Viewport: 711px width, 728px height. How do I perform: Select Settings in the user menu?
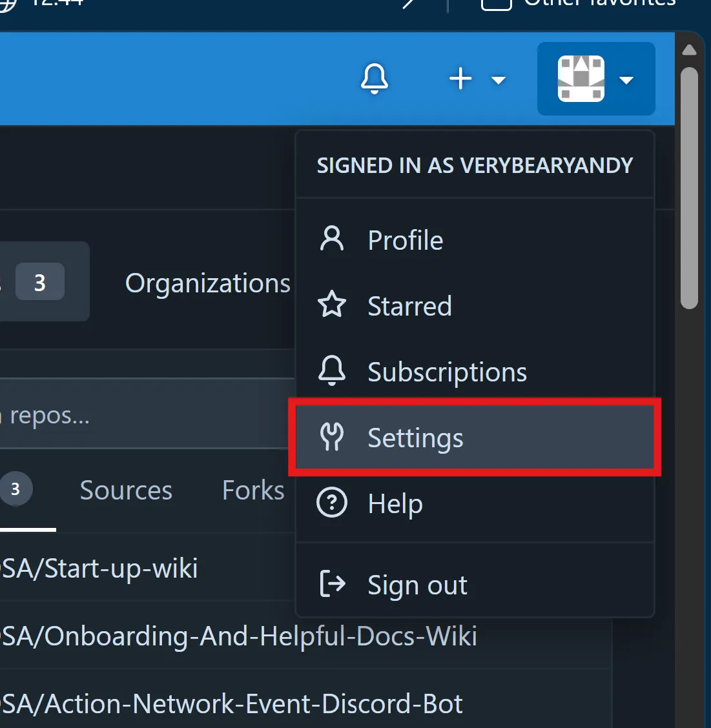coord(475,438)
